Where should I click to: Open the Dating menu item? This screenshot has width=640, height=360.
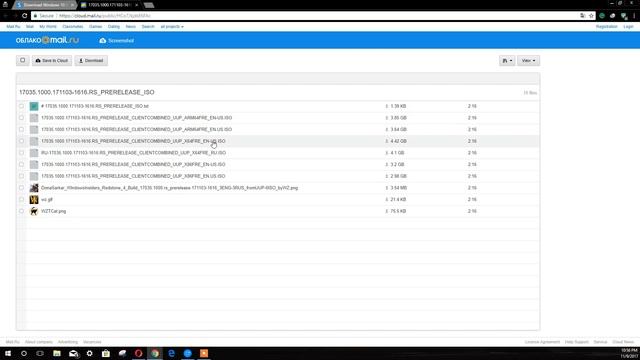pos(114,27)
